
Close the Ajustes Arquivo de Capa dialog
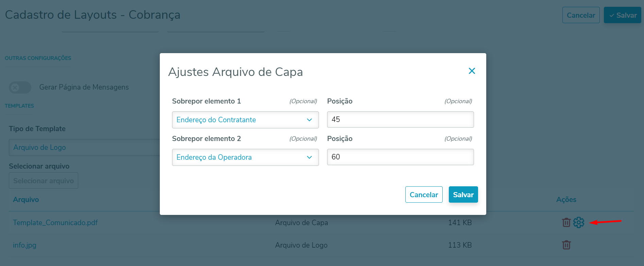pyautogui.click(x=472, y=71)
